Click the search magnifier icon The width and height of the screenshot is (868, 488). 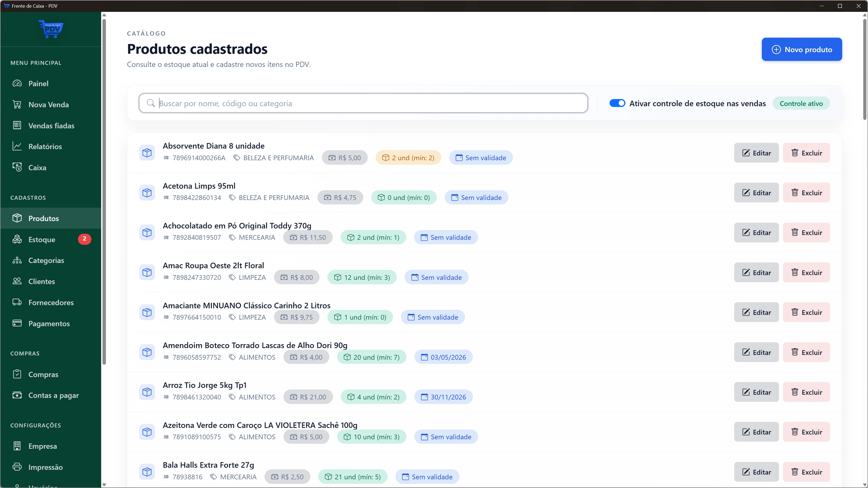click(151, 103)
